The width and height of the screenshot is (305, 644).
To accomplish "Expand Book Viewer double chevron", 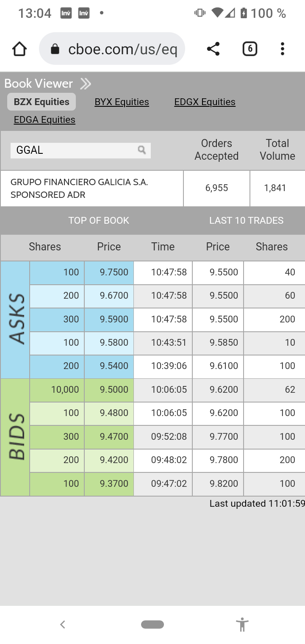I will (x=86, y=84).
